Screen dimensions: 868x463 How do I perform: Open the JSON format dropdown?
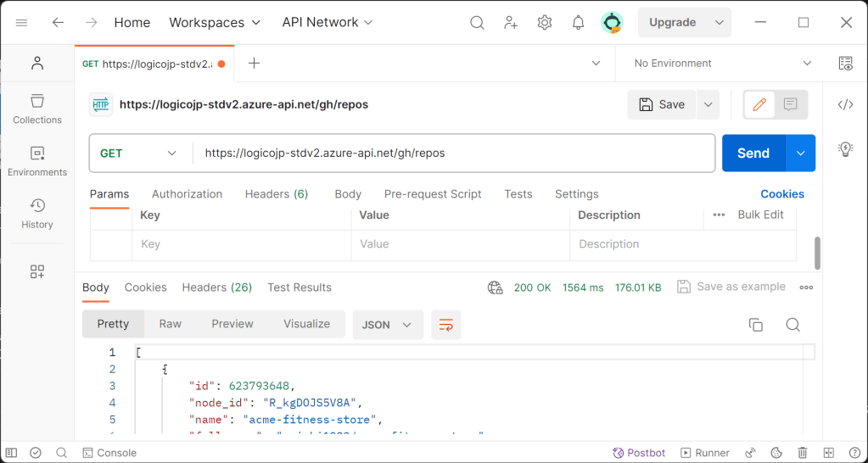pyautogui.click(x=387, y=325)
